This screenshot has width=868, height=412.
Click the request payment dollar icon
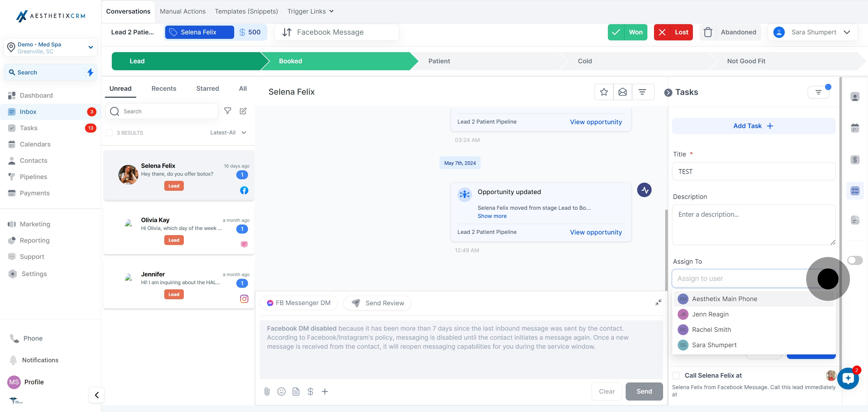(310, 392)
